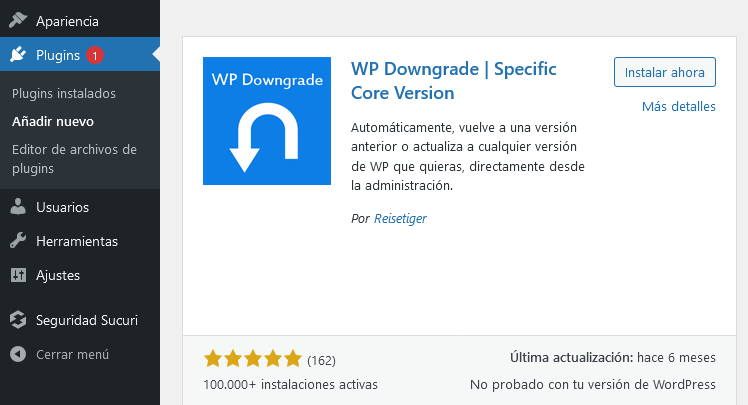Click the Seguridad Sucuri logo icon
This screenshot has height=405, width=748.
pos(17,321)
